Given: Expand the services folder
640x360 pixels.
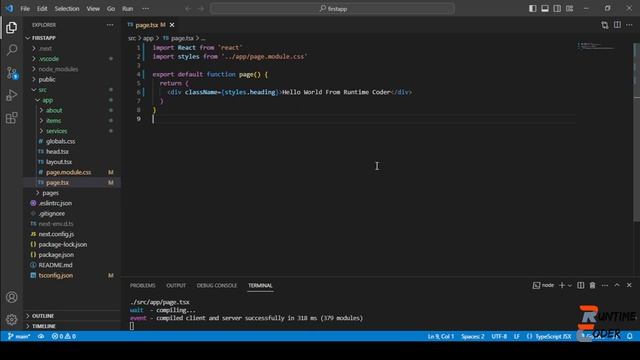Looking at the screenshot, I should tap(72, 131).
